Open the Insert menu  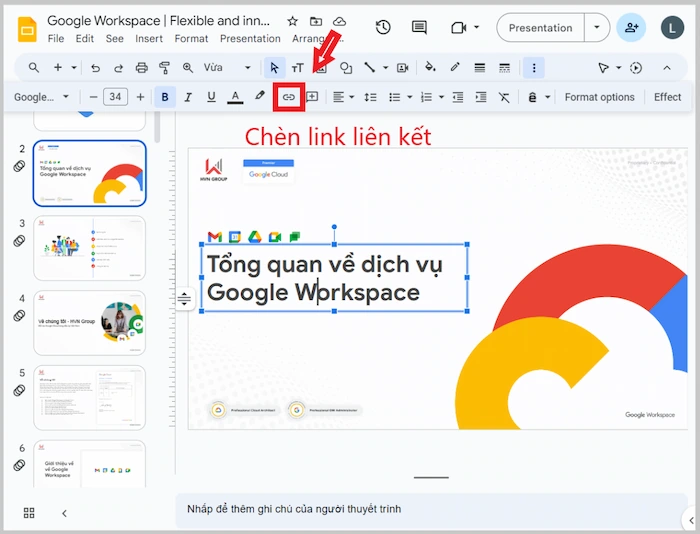coord(149,39)
